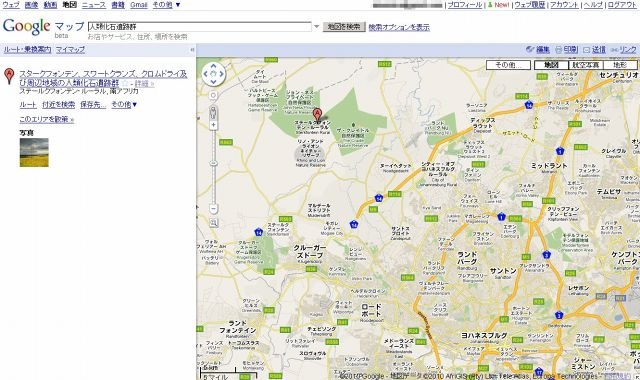Open the マイマップ link
The width and height of the screenshot is (640, 380).
click(70, 49)
